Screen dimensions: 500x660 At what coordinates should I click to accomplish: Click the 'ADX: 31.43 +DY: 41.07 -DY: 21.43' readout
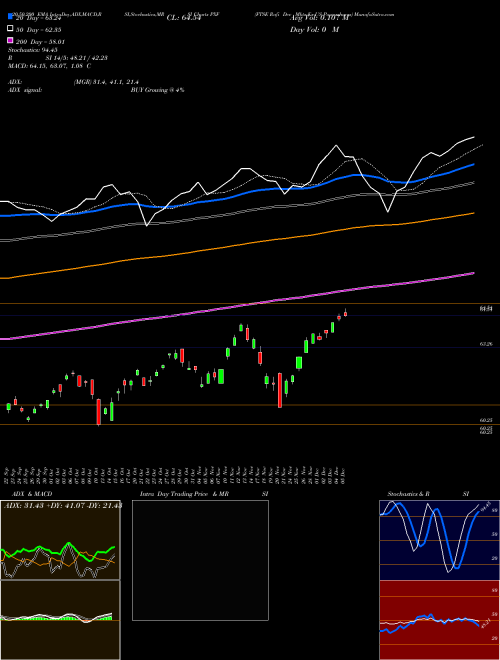(x=63, y=505)
